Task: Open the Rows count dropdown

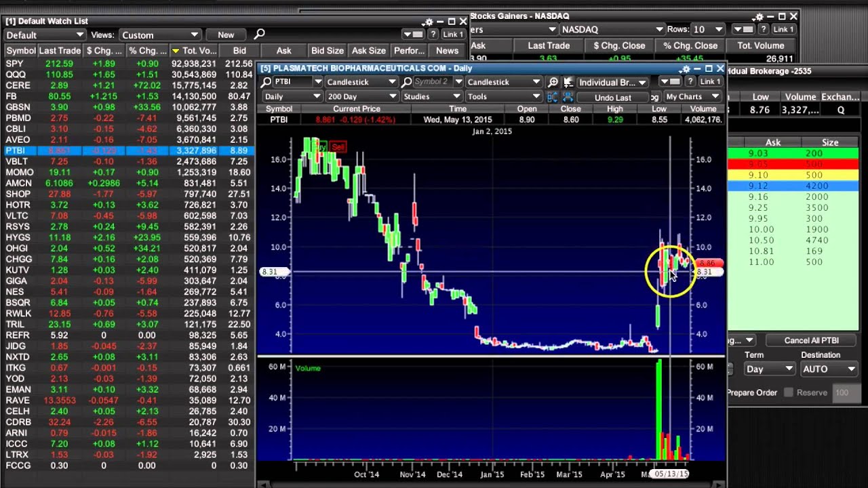Action: [x=708, y=29]
